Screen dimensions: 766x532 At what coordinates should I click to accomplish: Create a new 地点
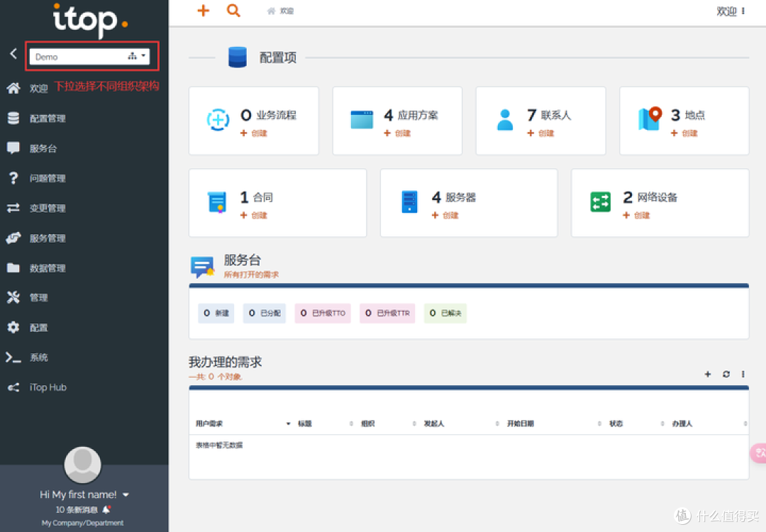pos(684,133)
